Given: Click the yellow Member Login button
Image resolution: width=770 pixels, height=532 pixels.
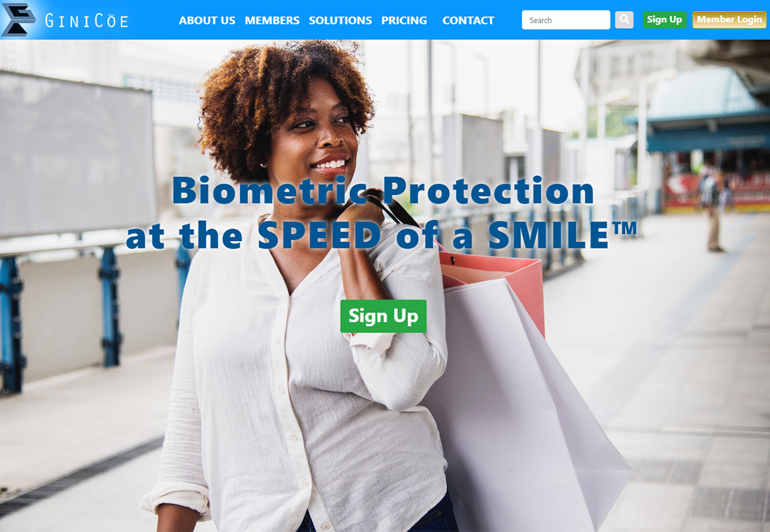Looking at the screenshot, I should point(729,19).
